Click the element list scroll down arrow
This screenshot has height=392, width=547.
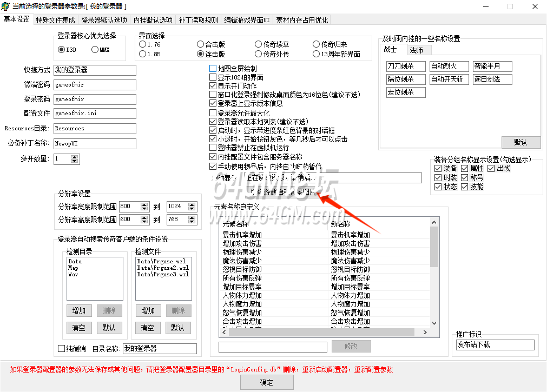click(x=434, y=323)
